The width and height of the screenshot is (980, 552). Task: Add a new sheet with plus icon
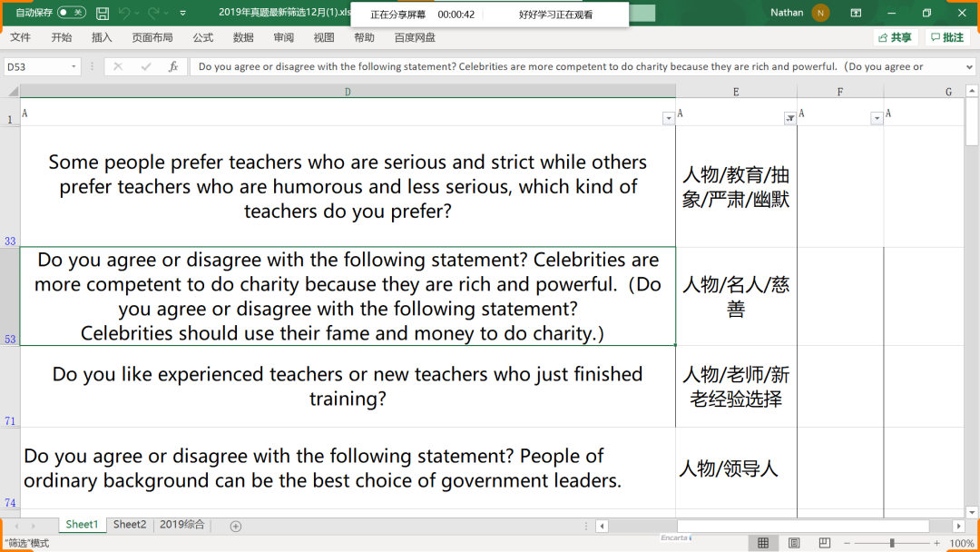point(236,526)
